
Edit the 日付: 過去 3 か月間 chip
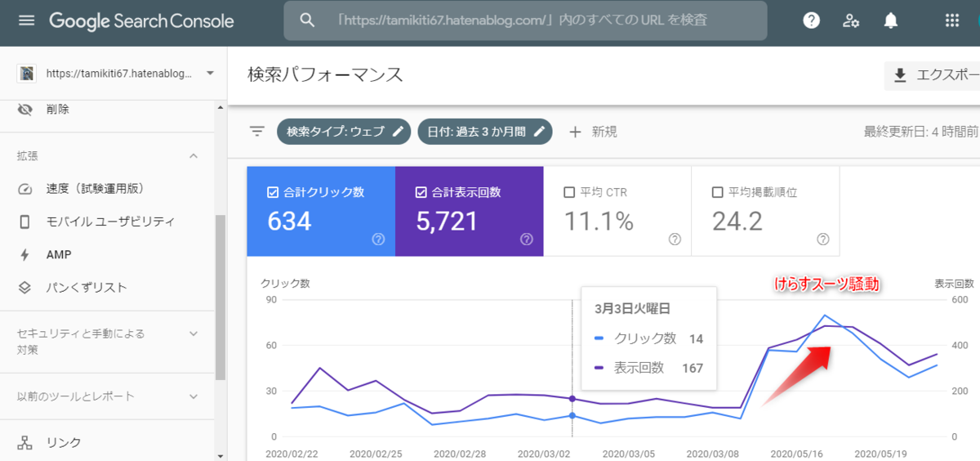485,132
